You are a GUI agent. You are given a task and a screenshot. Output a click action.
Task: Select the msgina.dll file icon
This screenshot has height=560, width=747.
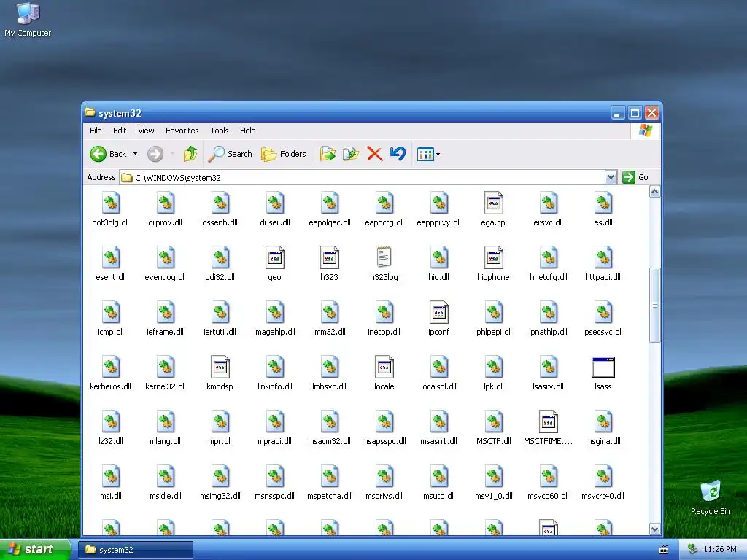(x=603, y=422)
